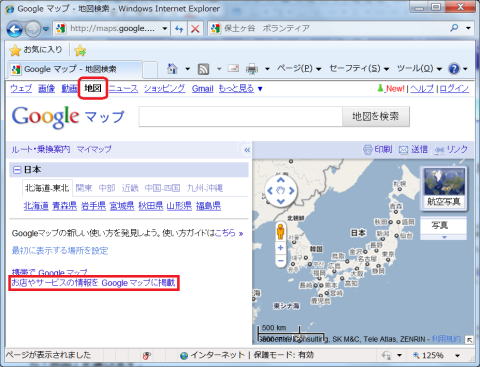480x367 pixels.
Task: Click the 動画 link
Action: (69, 89)
